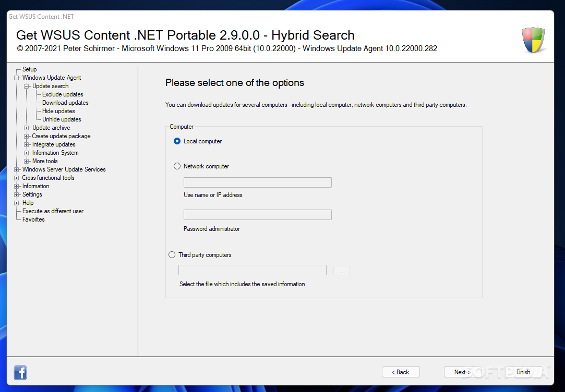Expand the More tools node
The height and width of the screenshot is (392, 565).
click(26, 161)
